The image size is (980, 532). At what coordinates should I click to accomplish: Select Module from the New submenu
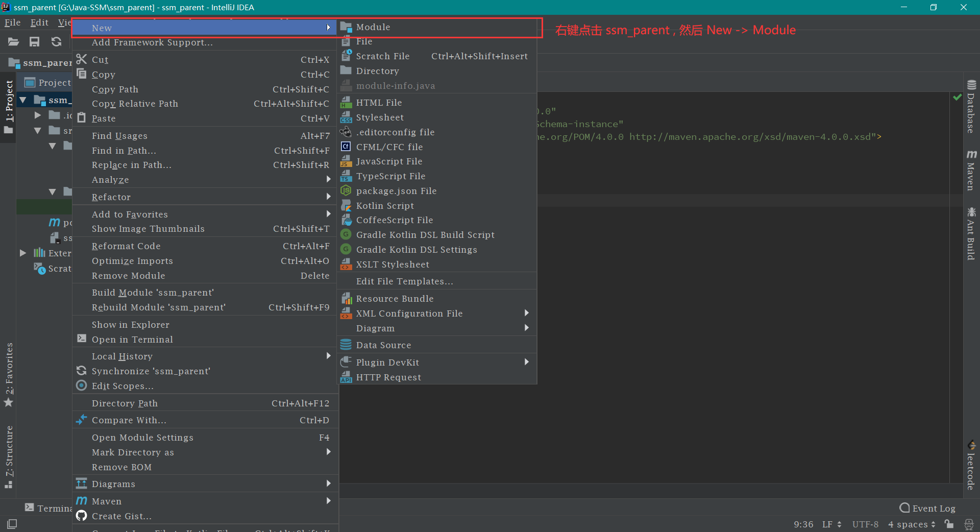(x=373, y=27)
